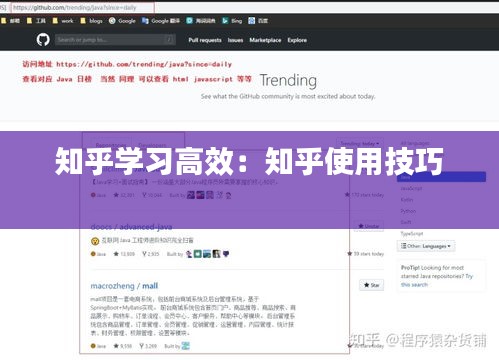Open the doocs / advanced-java repository link
This screenshot has height=360, width=499.
131,227
